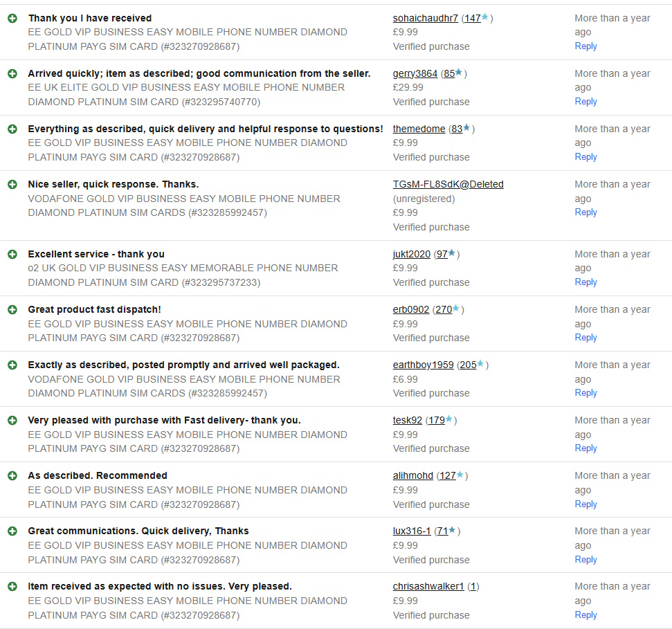Reply to chrisashwalker1's feedback

pyautogui.click(x=585, y=614)
